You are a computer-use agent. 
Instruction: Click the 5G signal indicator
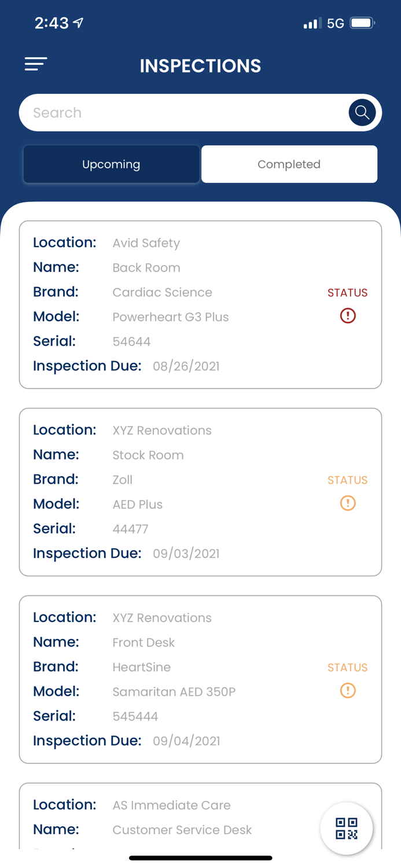pyautogui.click(x=334, y=23)
